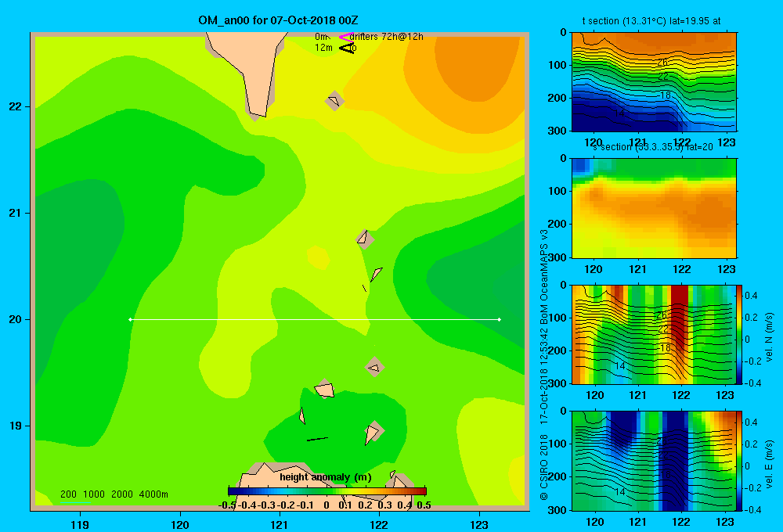783x532 pixels.
Task: Click the main map longitude label '123'
Action: pos(479,525)
